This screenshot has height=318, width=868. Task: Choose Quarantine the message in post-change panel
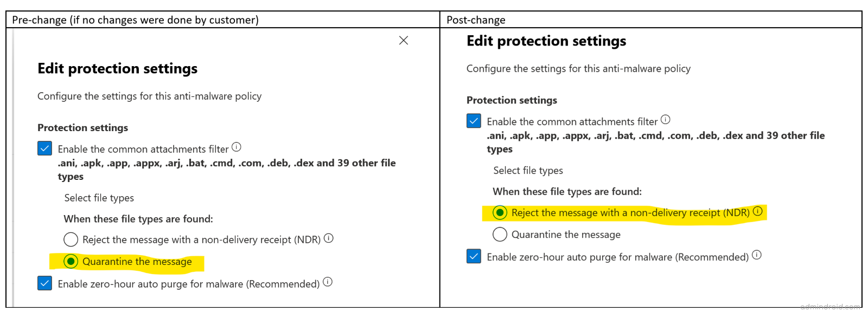pyautogui.click(x=500, y=234)
